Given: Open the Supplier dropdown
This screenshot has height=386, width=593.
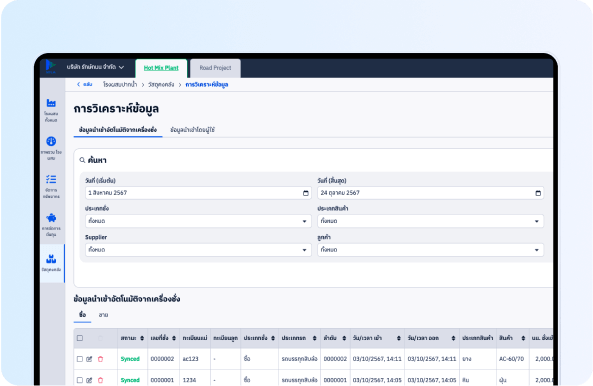Looking at the screenshot, I should 198,250.
